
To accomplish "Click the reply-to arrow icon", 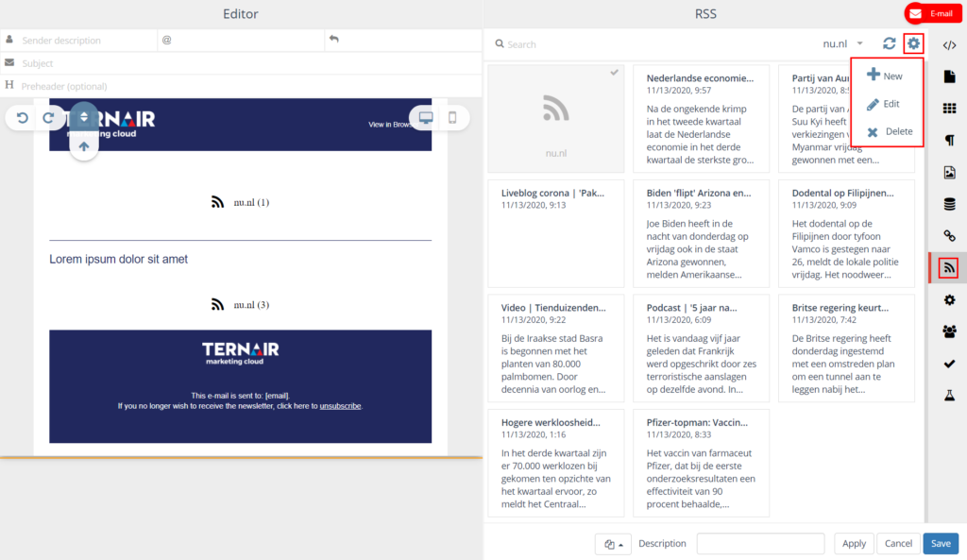I will tap(333, 39).
